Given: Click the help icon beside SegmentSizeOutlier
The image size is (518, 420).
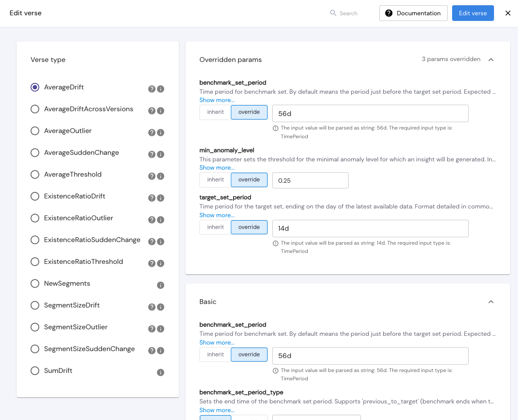Looking at the screenshot, I should pos(152,329).
